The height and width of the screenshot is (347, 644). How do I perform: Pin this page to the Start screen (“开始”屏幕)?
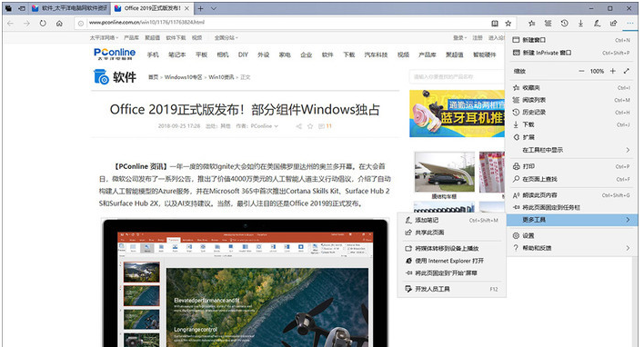[x=451, y=273]
